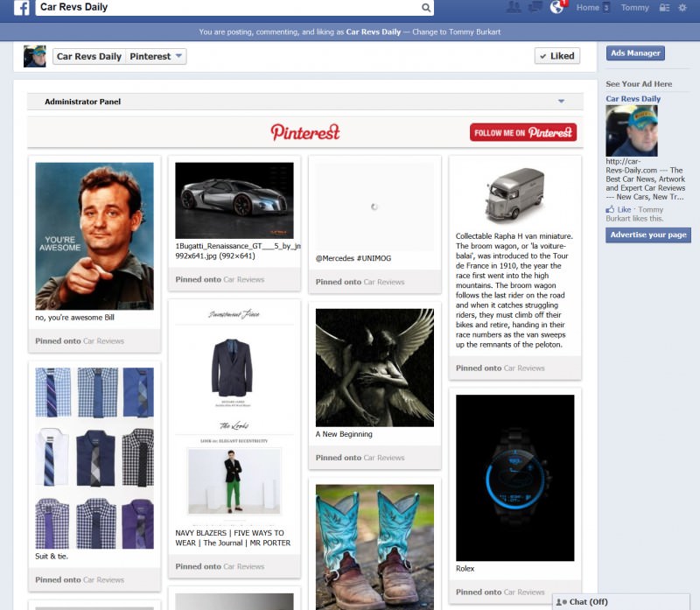Open the Rapha H van miniature image
This screenshot has width=700, height=610.
[515, 194]
